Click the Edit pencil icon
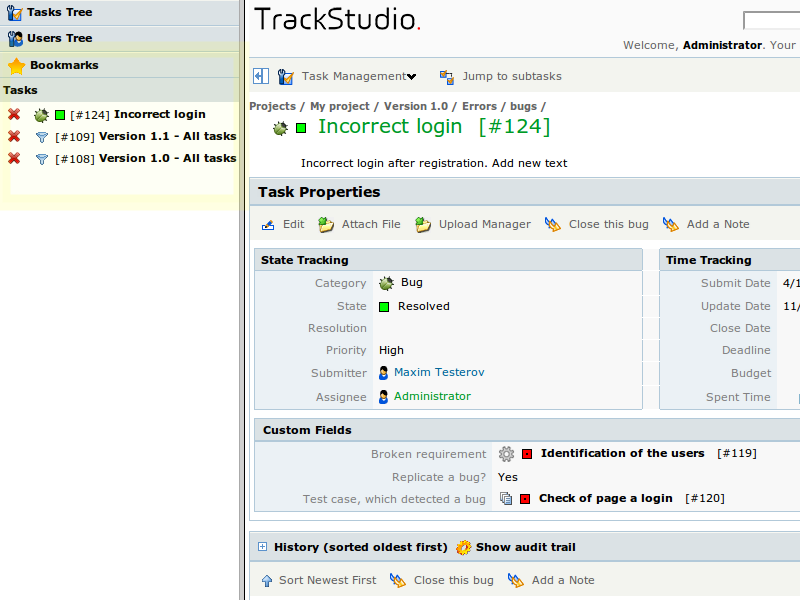This screenshot has height=600, width=800. click(268, 224)
